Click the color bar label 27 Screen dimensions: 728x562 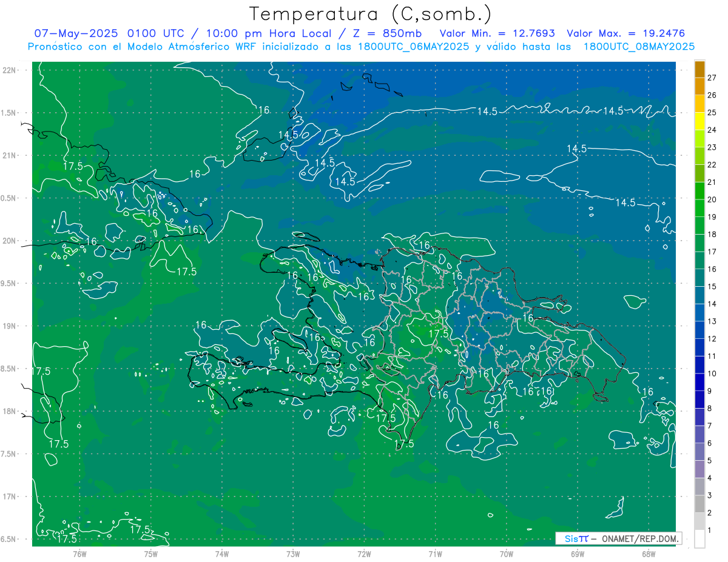(712, 78)
